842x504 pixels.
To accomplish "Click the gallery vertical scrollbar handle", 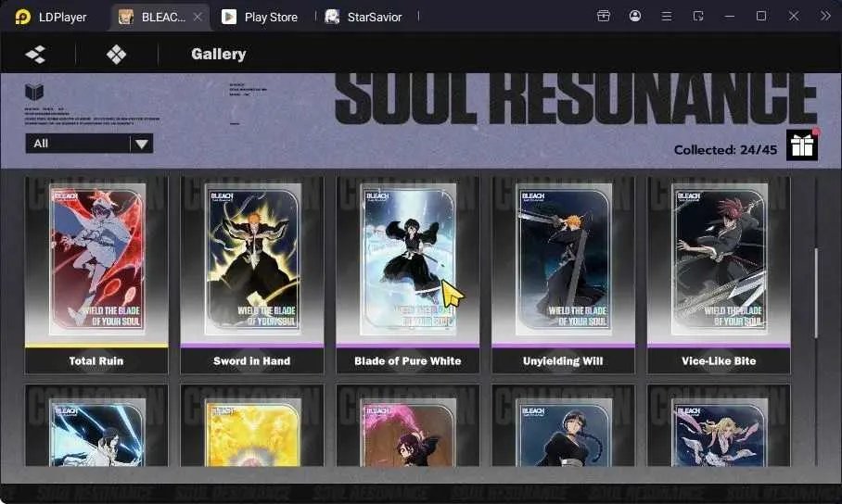I will (816, 293).
